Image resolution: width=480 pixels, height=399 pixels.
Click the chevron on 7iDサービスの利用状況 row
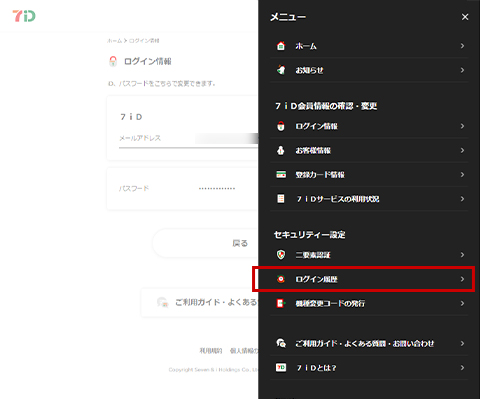pyautogui.click(x=462, y=199)
